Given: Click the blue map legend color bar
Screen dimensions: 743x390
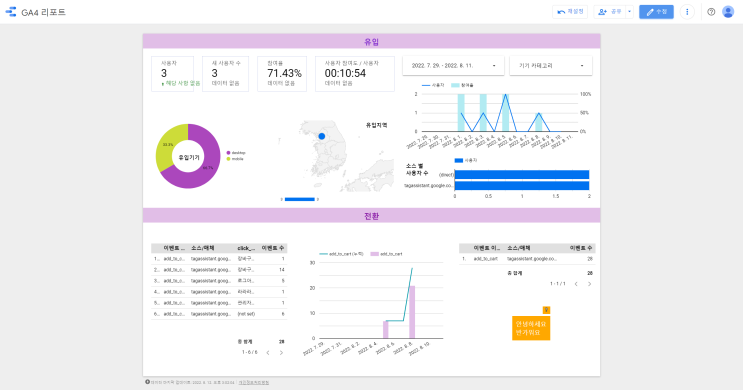Looking at the screenshot, I should tap(299, 200).
